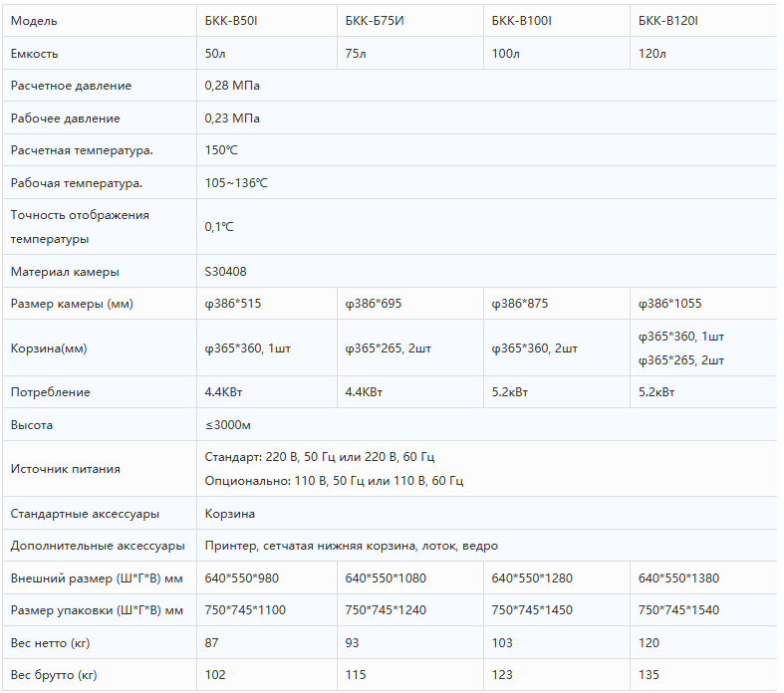Select the 750*745*1100 package size cell
The image size is (784, 693).
tap(267, 610)
